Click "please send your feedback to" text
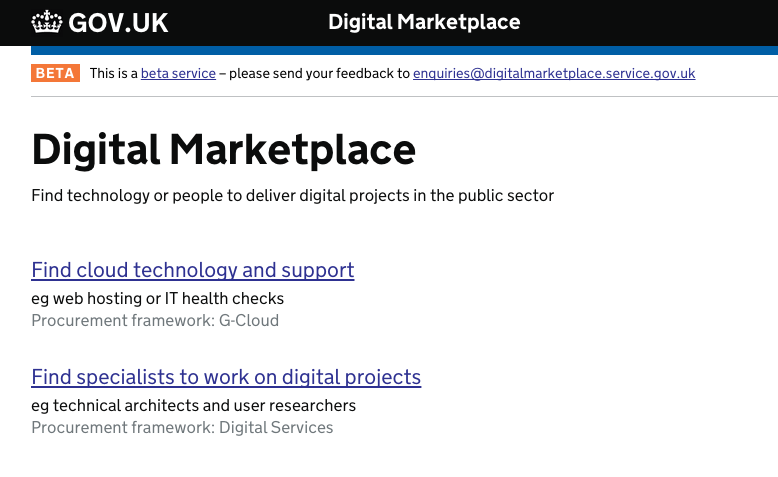Viewport: 778px width, 477px height. [x=320, y=73]
